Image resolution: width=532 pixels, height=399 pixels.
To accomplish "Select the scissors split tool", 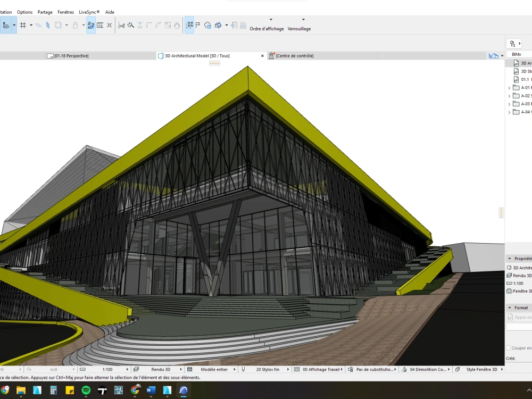I will pyautogui.click(x=122, y=24).
